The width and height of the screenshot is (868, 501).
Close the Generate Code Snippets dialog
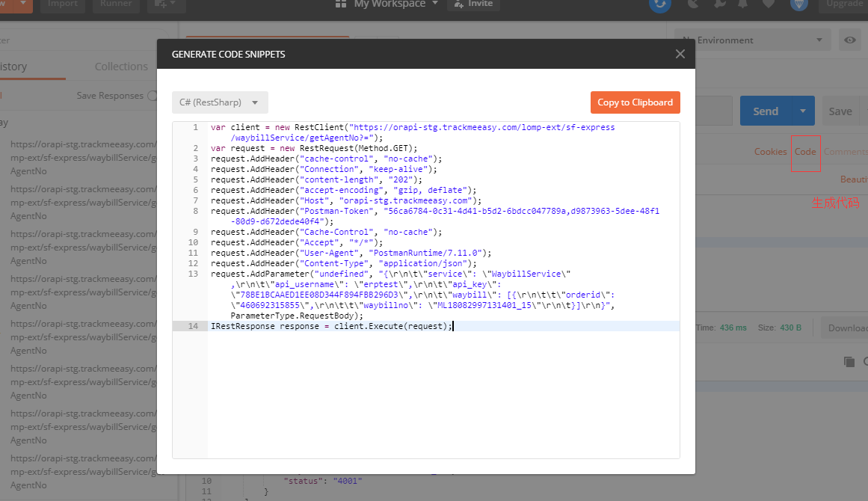[x=680, y=54]
